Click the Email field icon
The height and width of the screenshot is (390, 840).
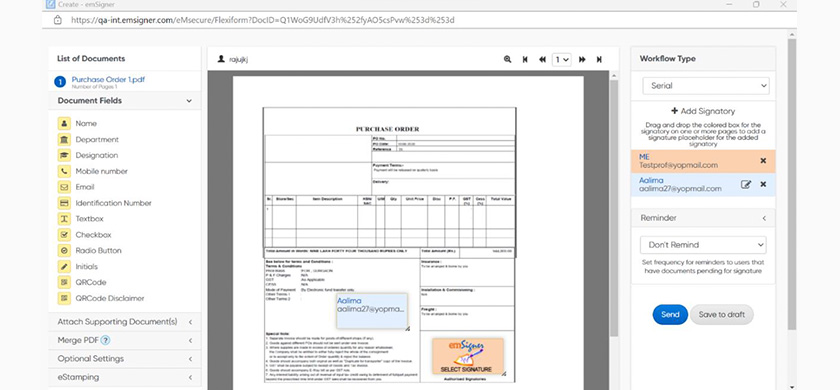(x=64, y=188)
